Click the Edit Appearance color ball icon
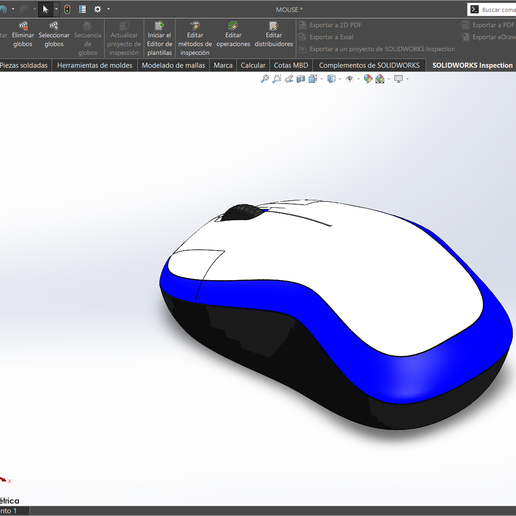This screenshot has width=516, height=516. point(368,79)
